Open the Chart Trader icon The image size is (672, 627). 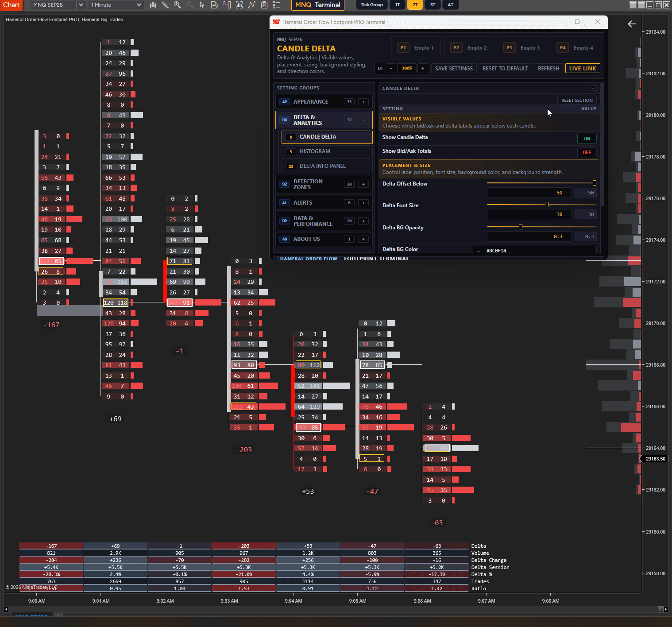point(227,5)
